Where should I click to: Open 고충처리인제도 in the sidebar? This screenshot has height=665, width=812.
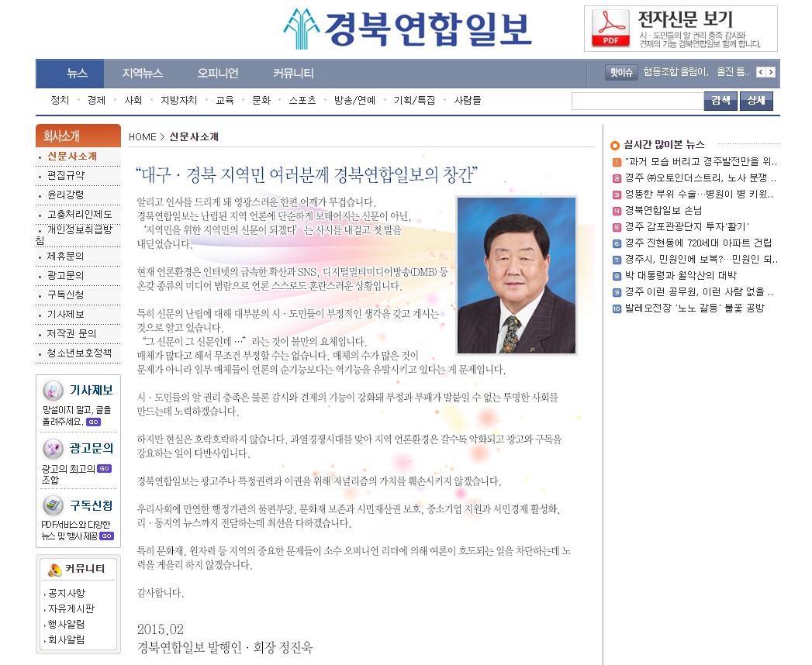tap(80, 214)
